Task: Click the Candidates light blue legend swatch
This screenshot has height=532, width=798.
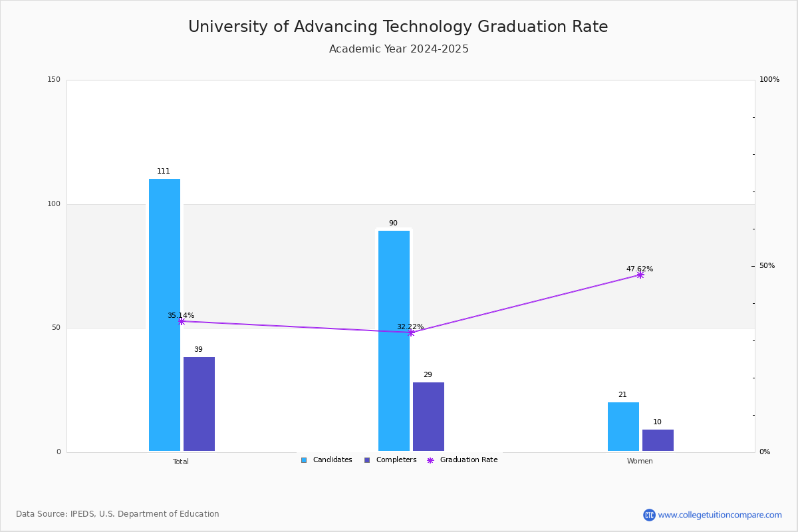Action: (304, 460)
